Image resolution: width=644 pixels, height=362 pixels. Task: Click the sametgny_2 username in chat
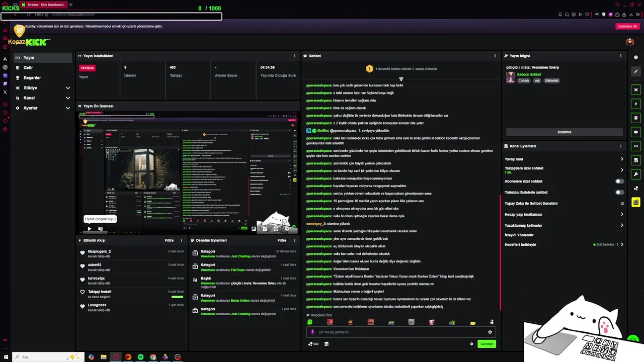316,223
